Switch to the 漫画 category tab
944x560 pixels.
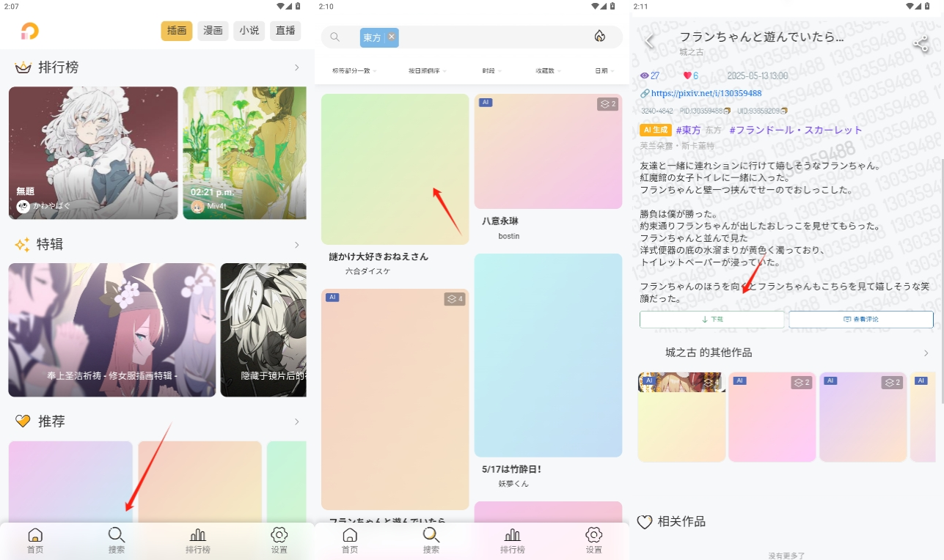[213, 31]
